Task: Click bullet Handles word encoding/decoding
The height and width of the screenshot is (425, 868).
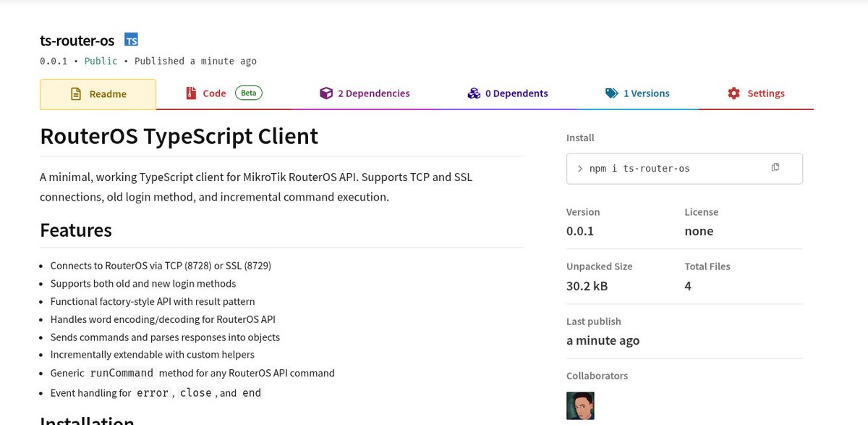Action: (163, 319)
